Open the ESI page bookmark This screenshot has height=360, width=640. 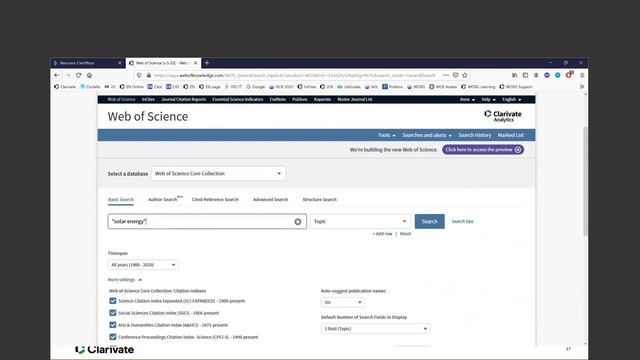tap(210, 87)
